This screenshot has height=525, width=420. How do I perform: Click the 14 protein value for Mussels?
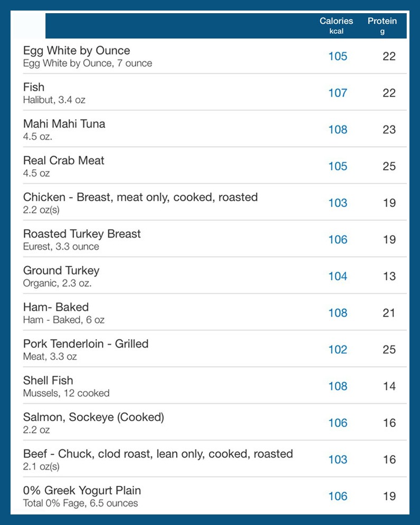389,386
